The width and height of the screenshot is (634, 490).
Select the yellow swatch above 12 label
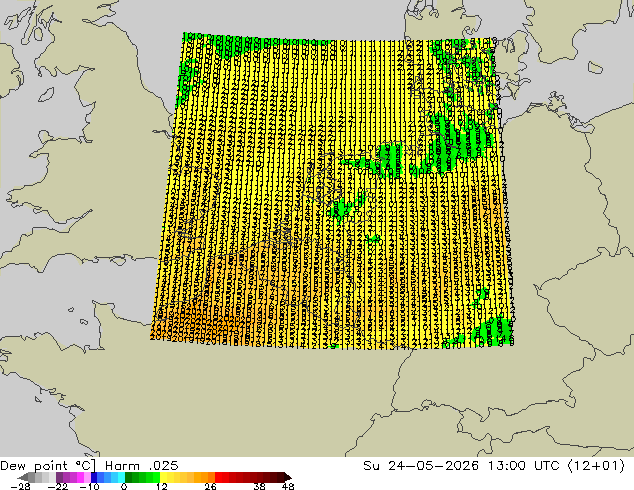pyautogui.click(x=163, y=477)
